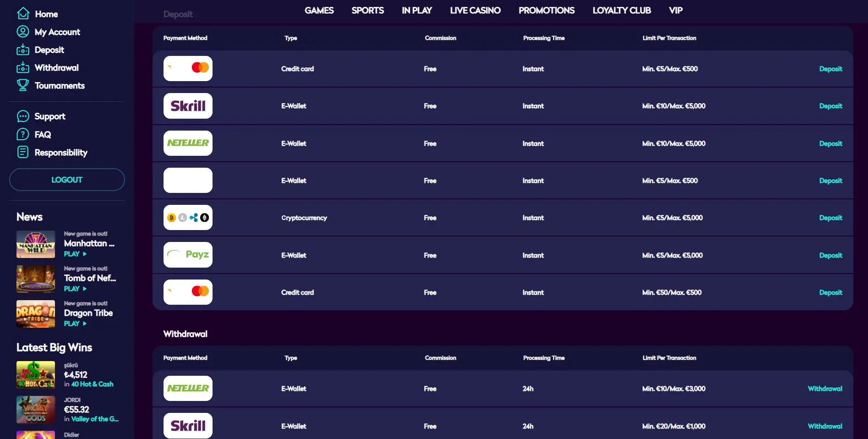The width and height of the screenshot is (868, 439).
Task: Select the Neteller logo in Withdrawal table
Action: pos(188,388)
